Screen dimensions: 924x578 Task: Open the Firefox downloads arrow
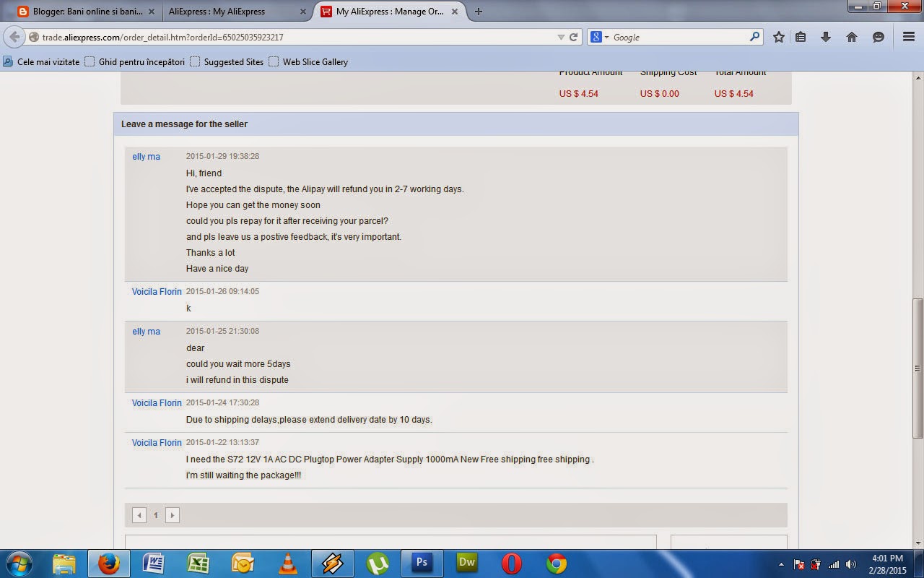tap(826, 37)
